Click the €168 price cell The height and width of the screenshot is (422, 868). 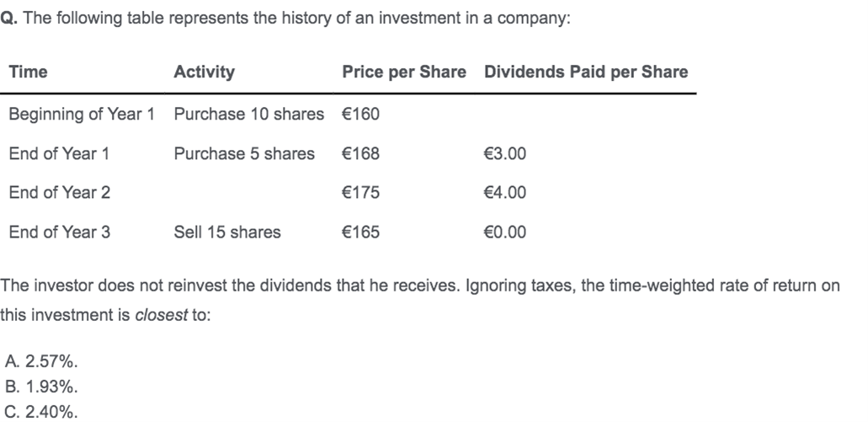click(x=361, y=153)
